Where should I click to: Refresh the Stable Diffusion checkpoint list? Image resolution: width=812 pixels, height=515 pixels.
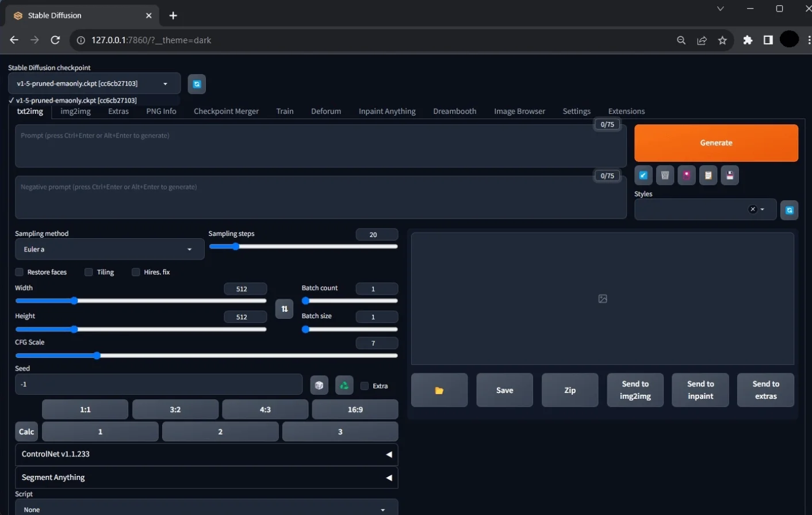tap(197, 84)
